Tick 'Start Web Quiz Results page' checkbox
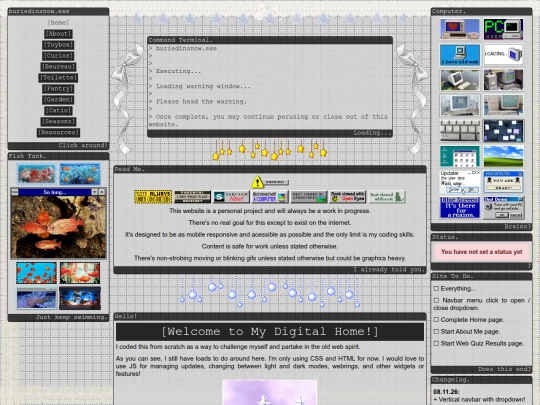 coord(436,343)
